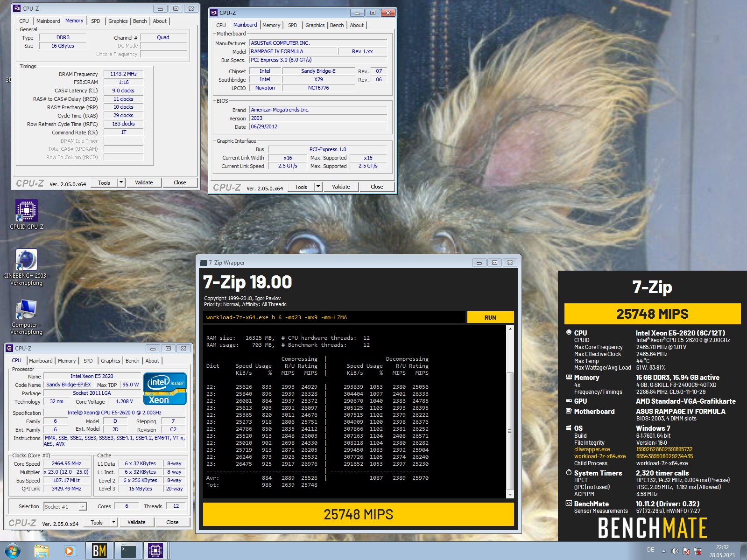Click the Memory CPU-Z window title icon
The image size is (747, 560).
point(17,8)
